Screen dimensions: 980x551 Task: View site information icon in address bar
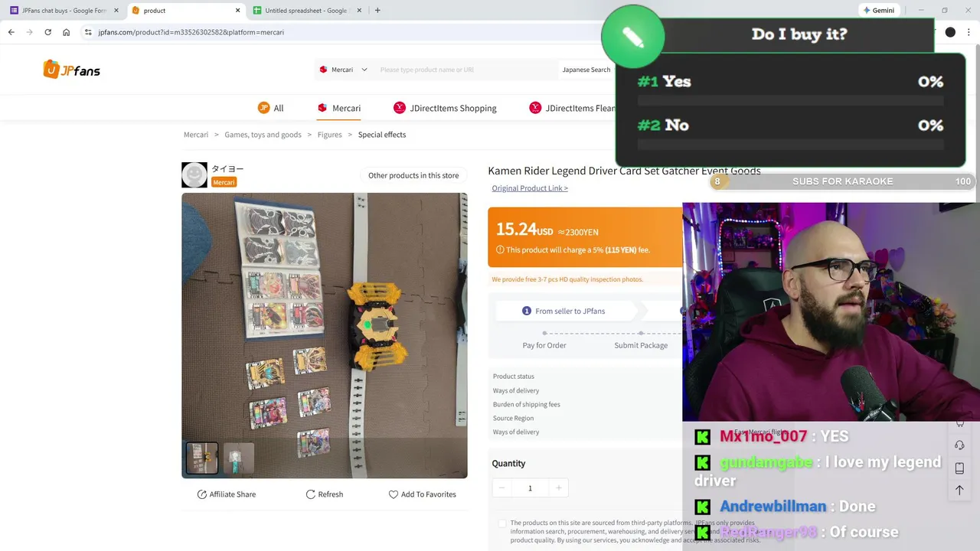88,32
